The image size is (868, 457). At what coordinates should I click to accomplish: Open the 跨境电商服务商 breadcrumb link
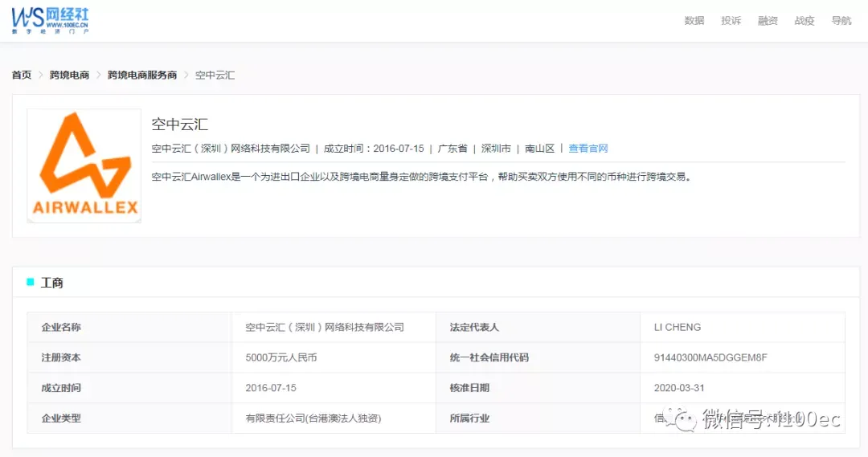pyautogui.click(x=142, y=75)
